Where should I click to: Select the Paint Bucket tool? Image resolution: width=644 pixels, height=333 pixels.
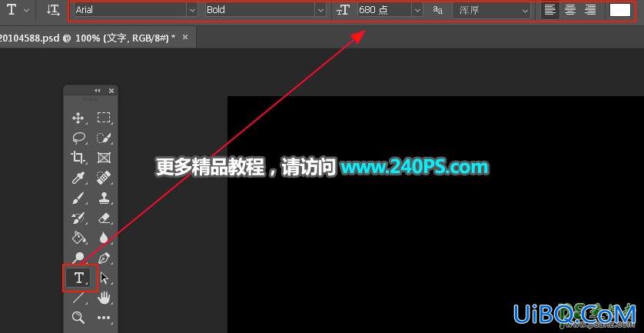click(78, 237)
